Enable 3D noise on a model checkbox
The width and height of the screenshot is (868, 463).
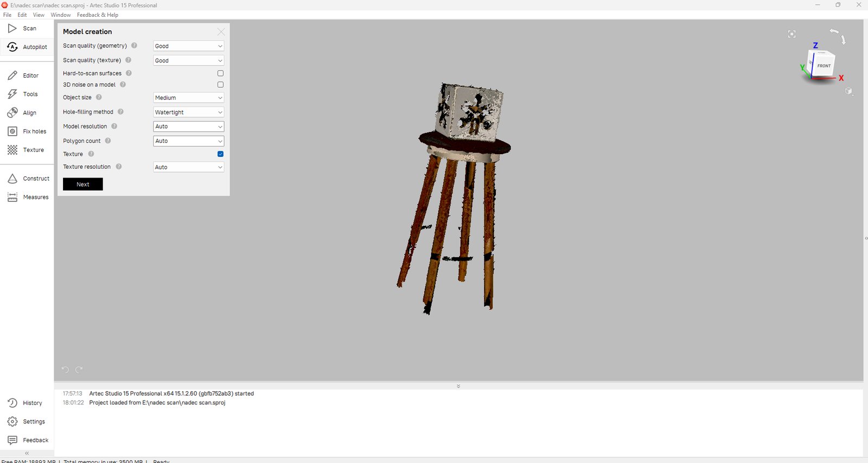220,85
